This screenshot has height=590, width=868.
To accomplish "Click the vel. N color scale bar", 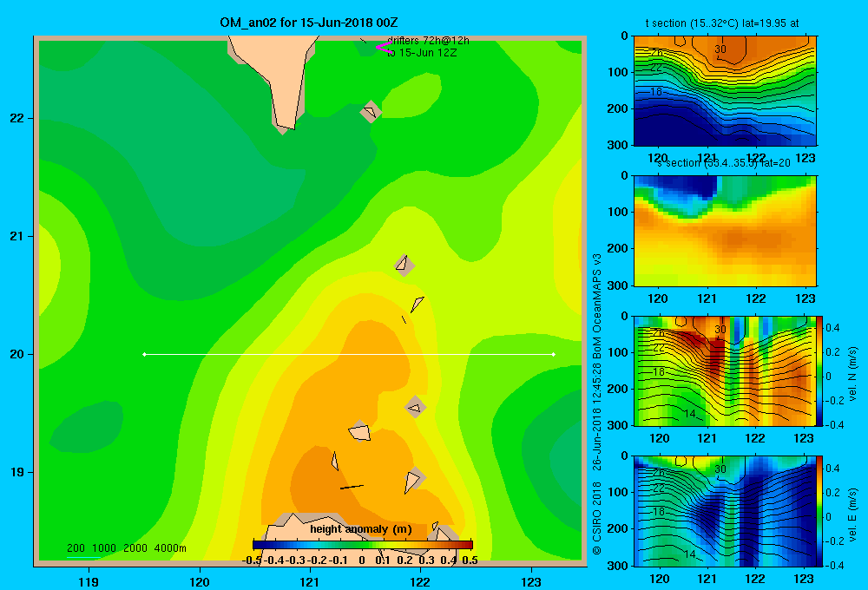I will point(820,370).
